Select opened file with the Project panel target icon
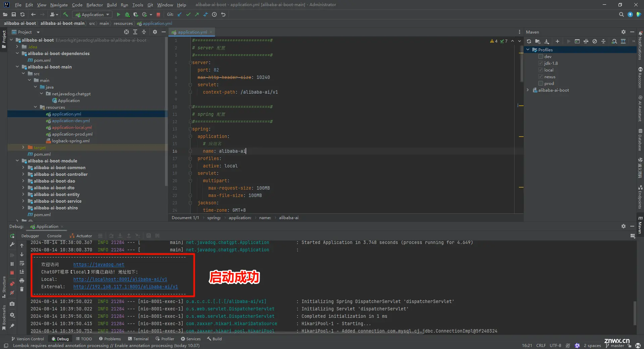Image resolution: width=644 pixels, height=349 pixels. (126, 32)
